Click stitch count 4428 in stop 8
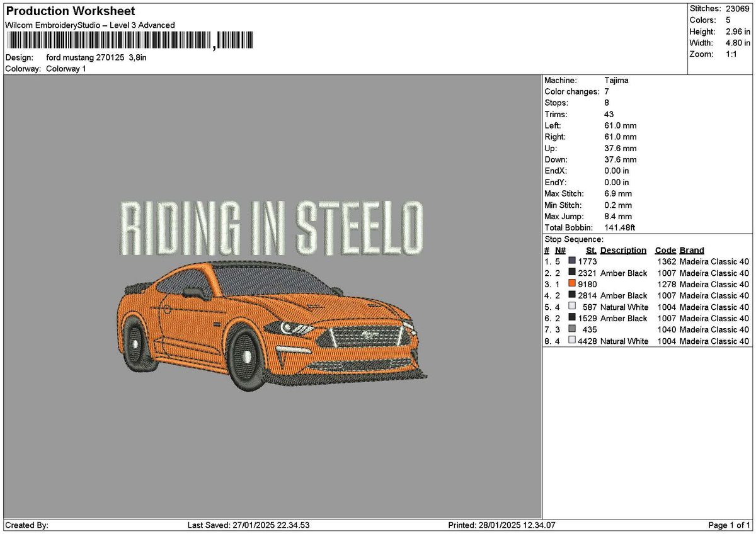The height and width of the screenshot is (534, 756). click(x=587, y=341)
